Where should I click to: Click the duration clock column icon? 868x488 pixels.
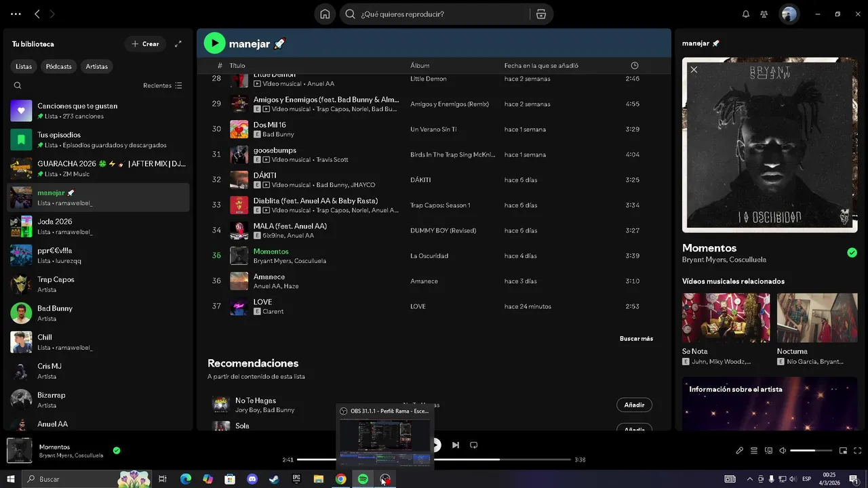pyautogui.click(x=635, y=66)
